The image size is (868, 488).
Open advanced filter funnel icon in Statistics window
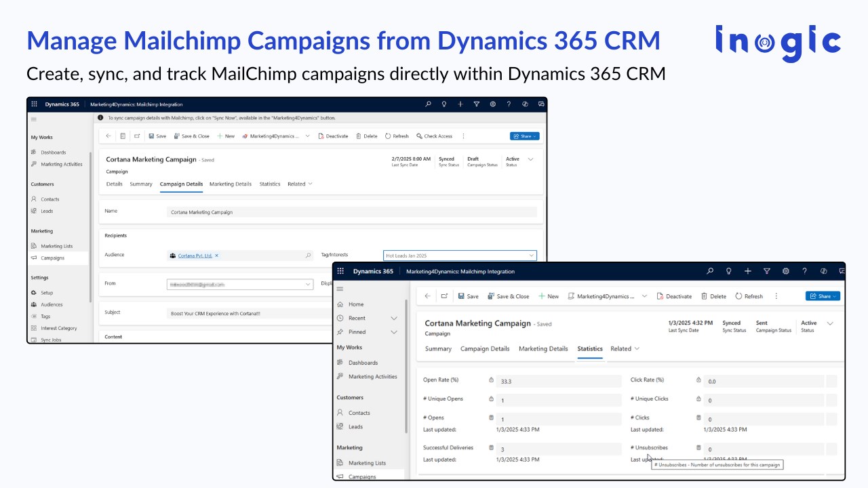click(x=767, y=271)
